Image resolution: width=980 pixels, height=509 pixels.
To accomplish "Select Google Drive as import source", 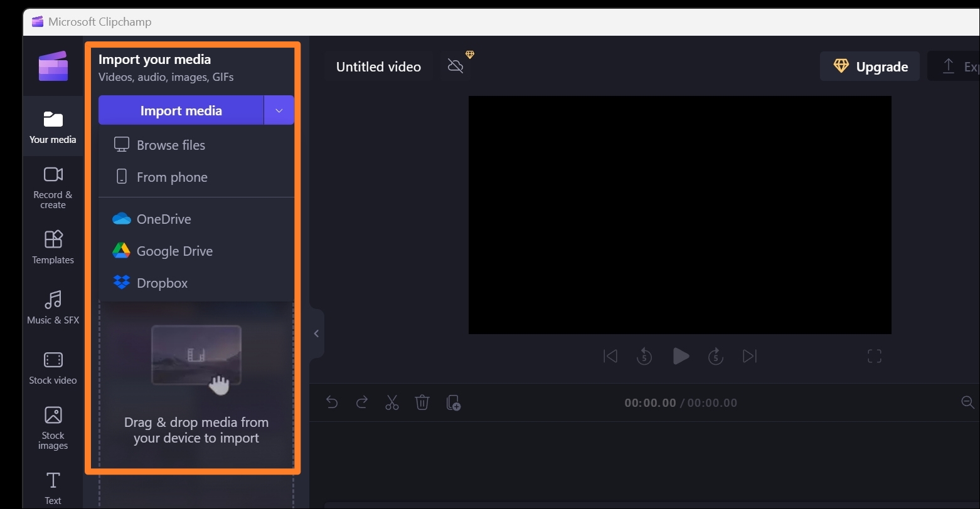I will 196,251.
